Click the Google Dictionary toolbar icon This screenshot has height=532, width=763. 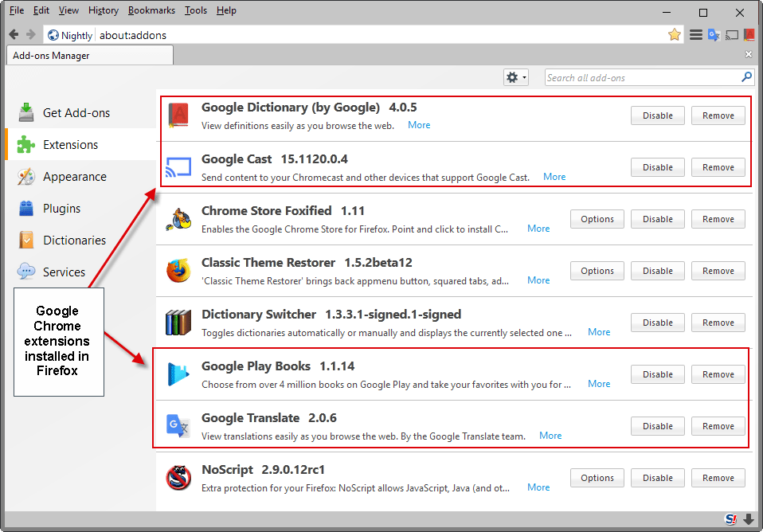(749, 35)
